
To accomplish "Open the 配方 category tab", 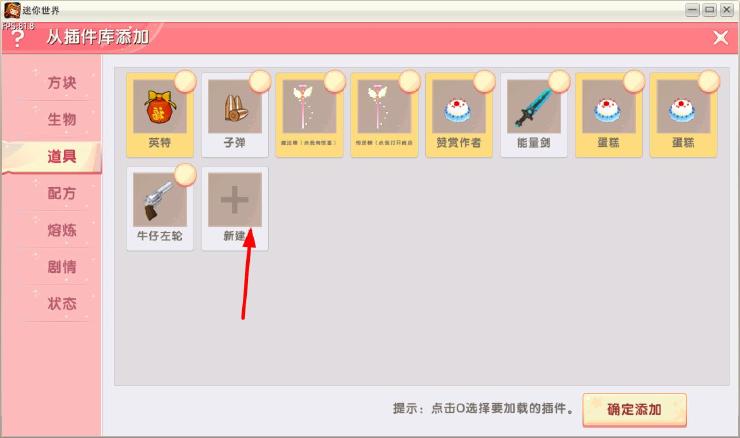I will pos(62,193).
